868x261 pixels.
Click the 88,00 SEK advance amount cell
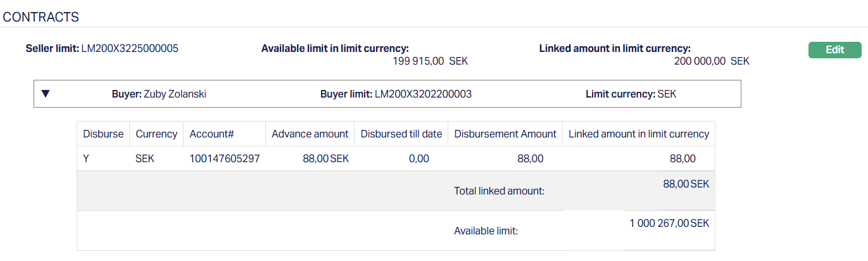click(325, 159)
